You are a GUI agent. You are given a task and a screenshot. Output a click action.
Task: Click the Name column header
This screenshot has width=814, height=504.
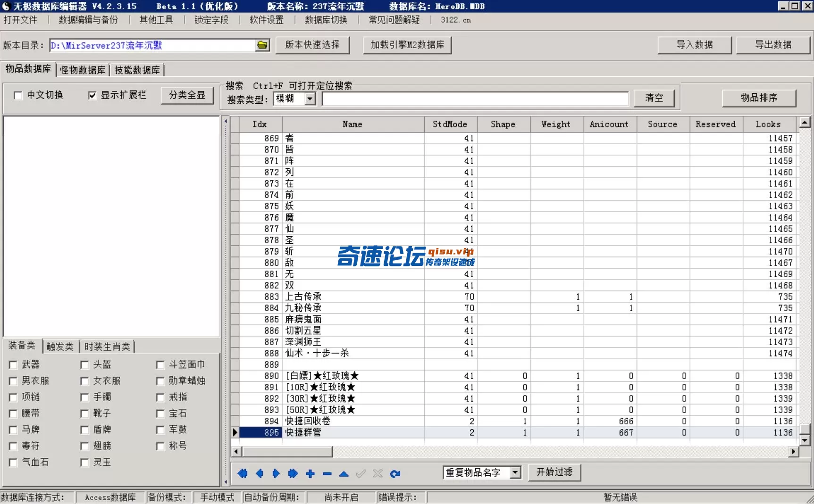pyautogui.click(x=353, y=124)
